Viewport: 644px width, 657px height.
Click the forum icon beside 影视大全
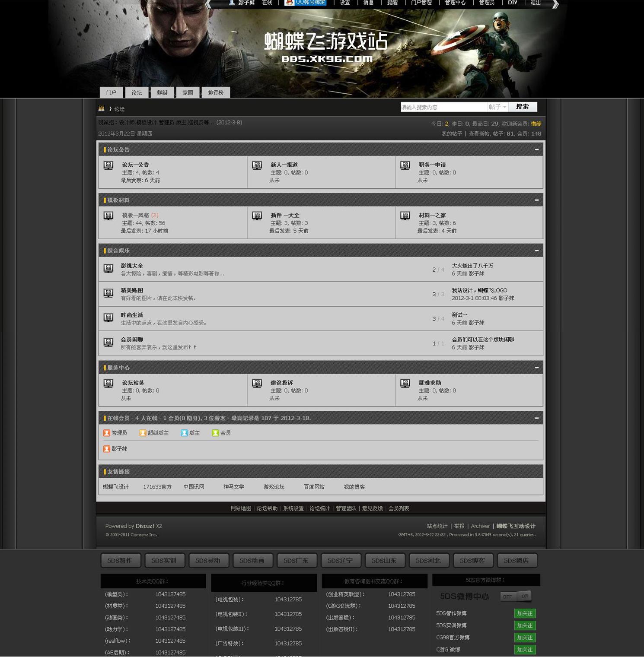coord(108,269)
